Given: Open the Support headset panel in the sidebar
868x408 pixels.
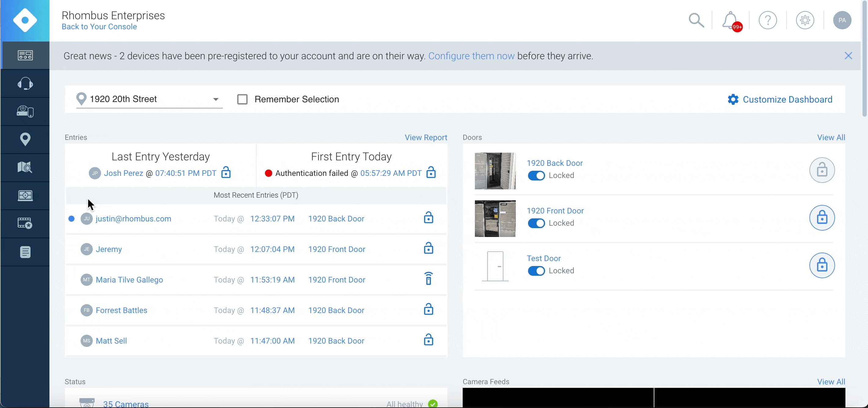Looking at the screenshot, I should [25, 83].
